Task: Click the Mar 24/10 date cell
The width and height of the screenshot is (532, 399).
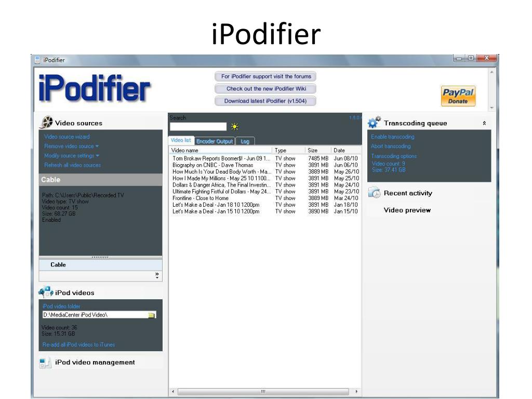Action: pyautogui.click(x=345, y=198)
